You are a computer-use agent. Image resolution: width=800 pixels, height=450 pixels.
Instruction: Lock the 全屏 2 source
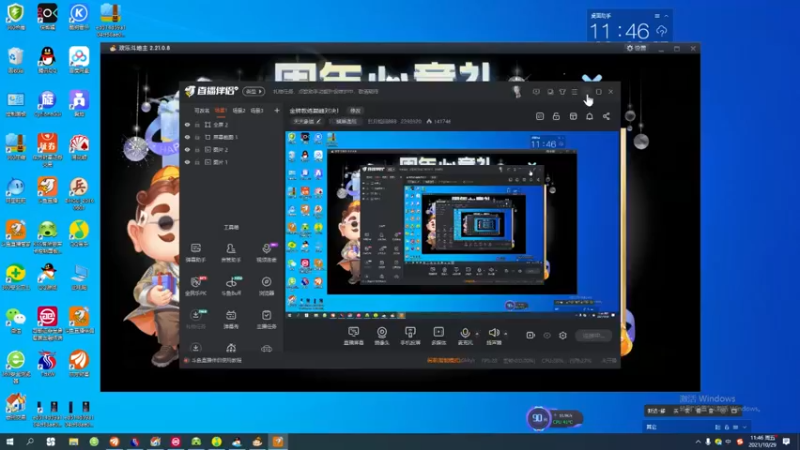tap(197, 124)
